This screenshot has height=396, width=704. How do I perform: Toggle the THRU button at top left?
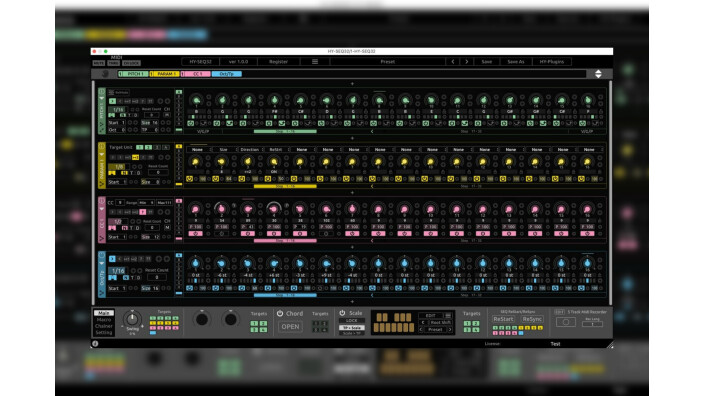pyautogui.click(x=114, y=63)
